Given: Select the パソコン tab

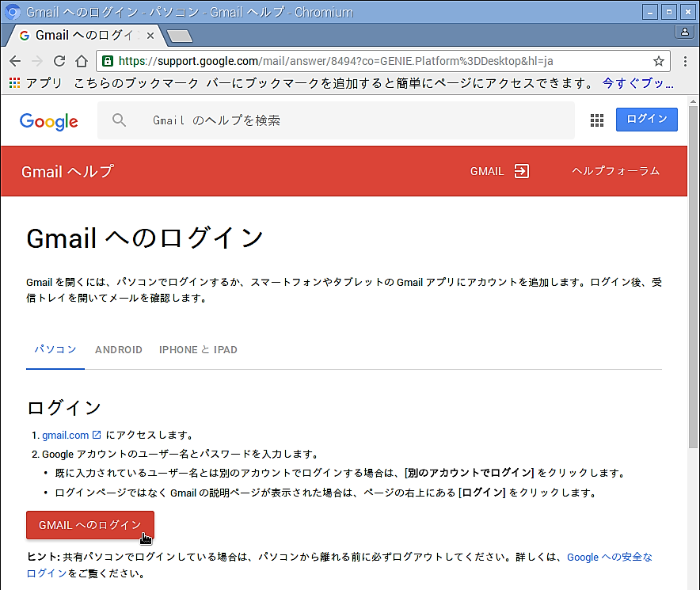Looking at the screenshot, I should point(55,349).
